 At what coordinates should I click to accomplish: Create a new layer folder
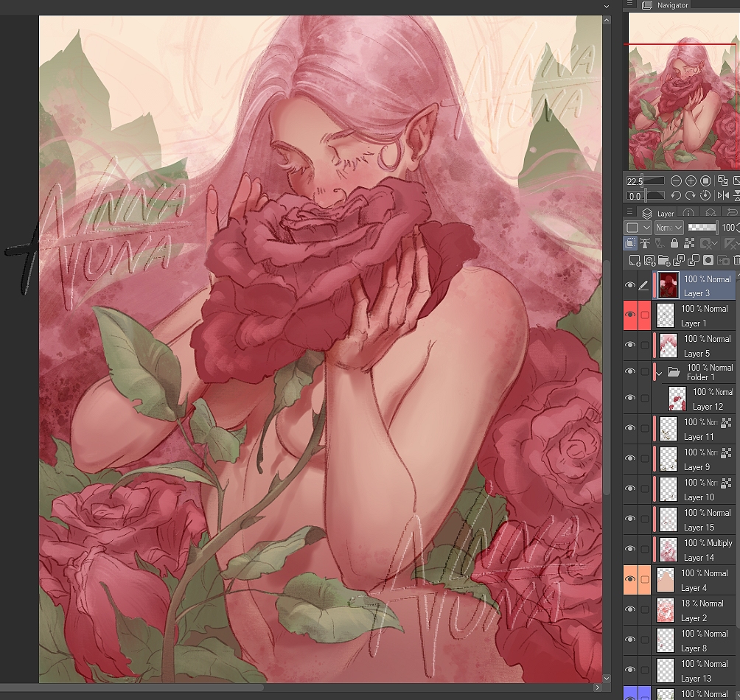coord(664,260)
